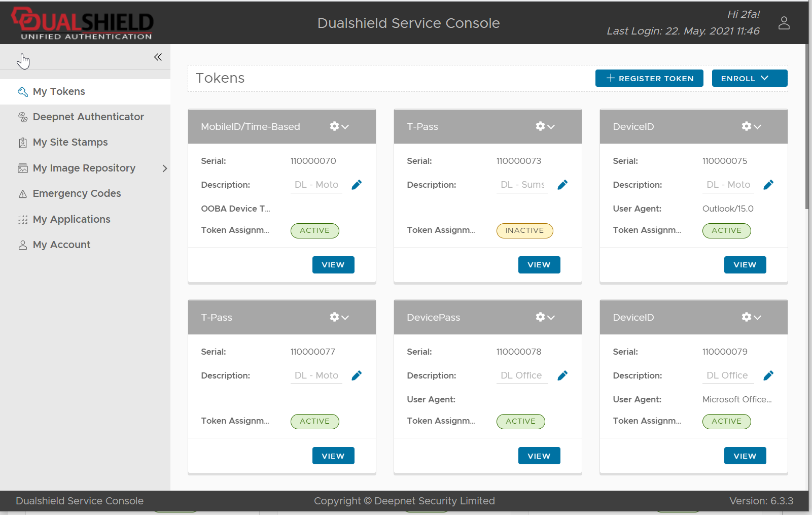Click pencil icon for token 110000073
This screenshot has height=515, width=812.
pos(562,185)
